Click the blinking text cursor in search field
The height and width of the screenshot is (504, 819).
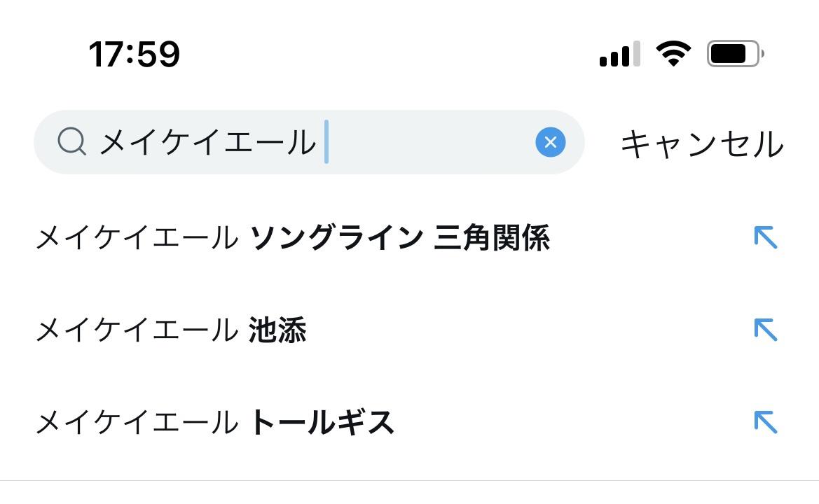[x=326, y=142]
